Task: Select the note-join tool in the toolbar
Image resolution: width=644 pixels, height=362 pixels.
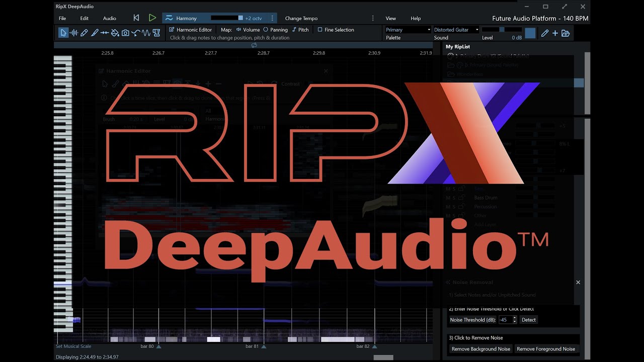Action: point(104,32)
